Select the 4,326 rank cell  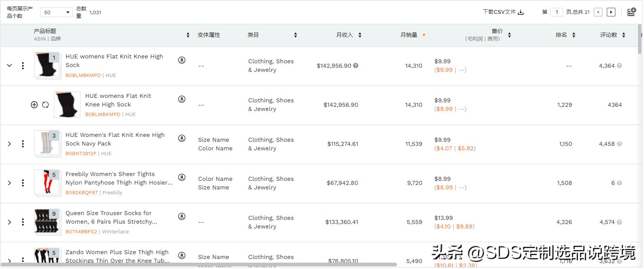coord(564,222)
